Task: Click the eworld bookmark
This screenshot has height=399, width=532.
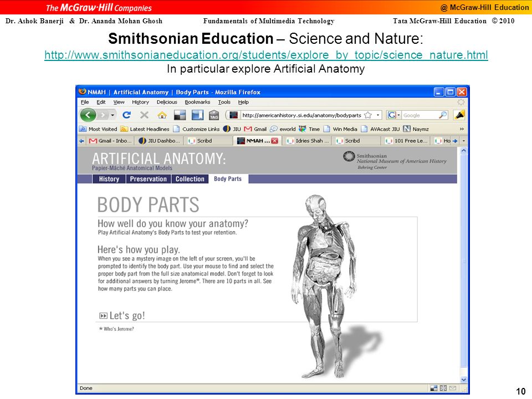Action: [283, 129]
